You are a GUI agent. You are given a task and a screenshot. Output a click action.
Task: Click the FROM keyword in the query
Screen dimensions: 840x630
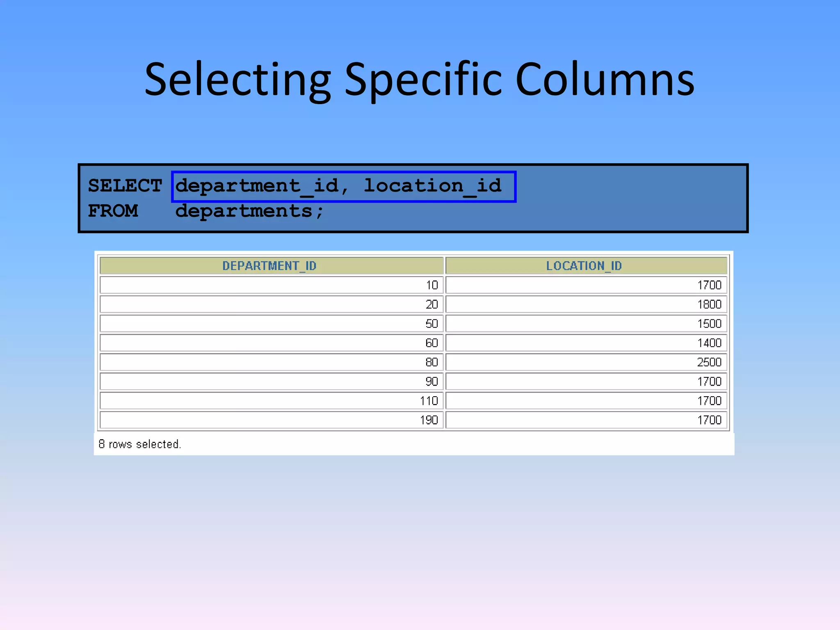click(x=113, y=211)
